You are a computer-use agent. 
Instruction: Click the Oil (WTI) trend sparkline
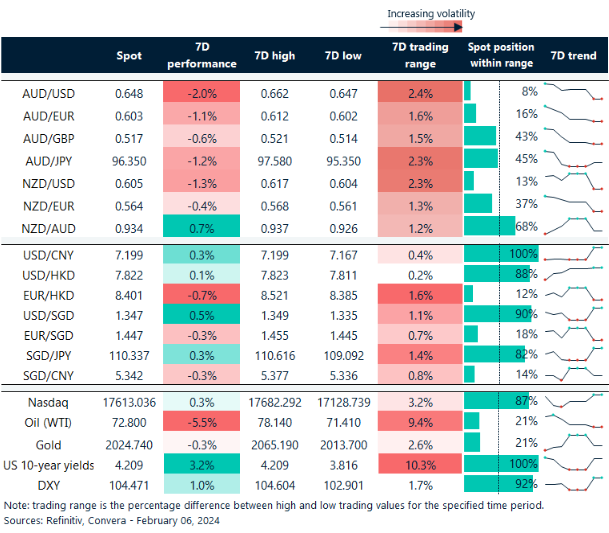573,421
